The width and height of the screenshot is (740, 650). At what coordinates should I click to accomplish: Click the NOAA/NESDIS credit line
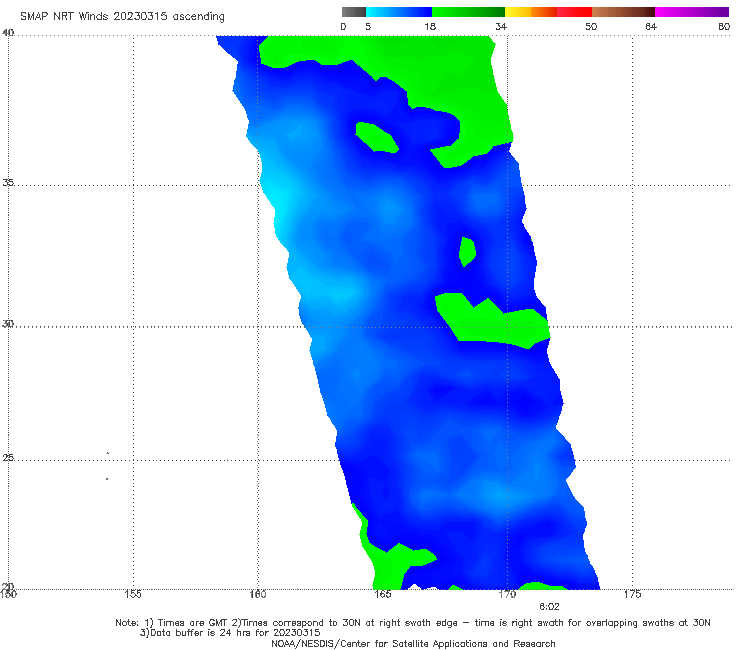413,644
